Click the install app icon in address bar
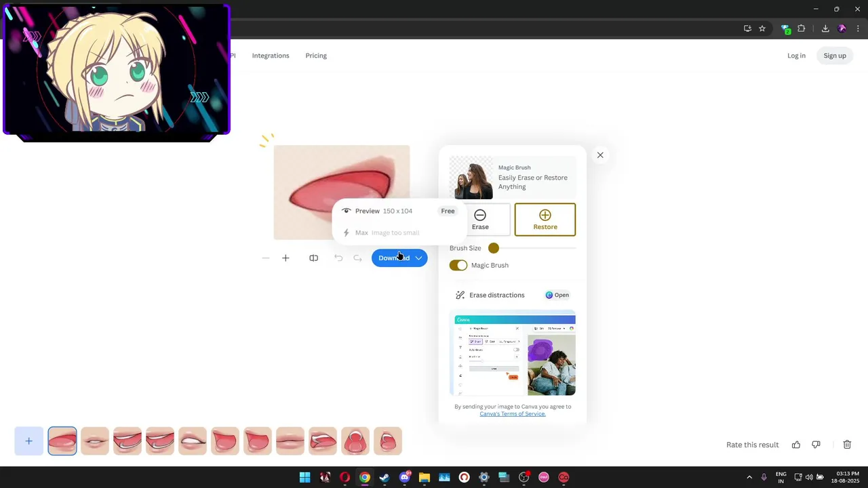The image size is (868, 488). pos(747,28)
